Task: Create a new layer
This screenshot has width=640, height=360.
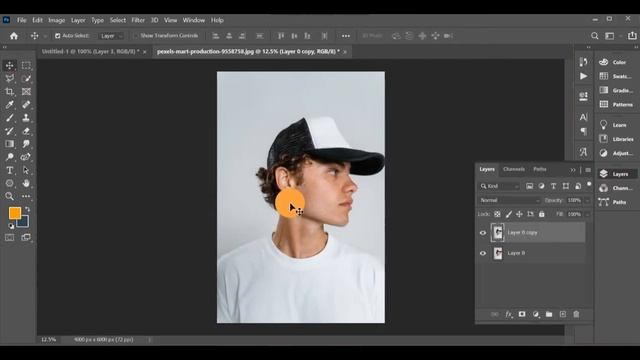Action: [563, 314]
